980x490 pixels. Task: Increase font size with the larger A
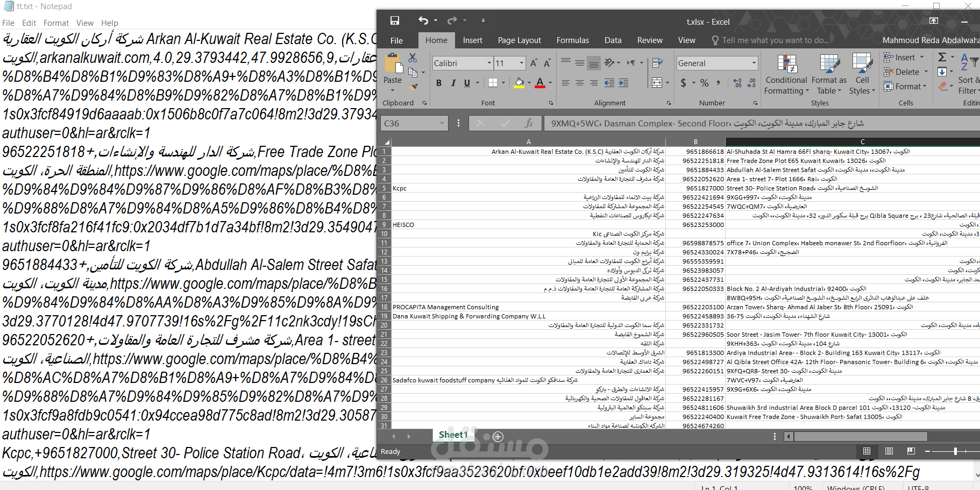pyautogui.click(x=534, y=63)
